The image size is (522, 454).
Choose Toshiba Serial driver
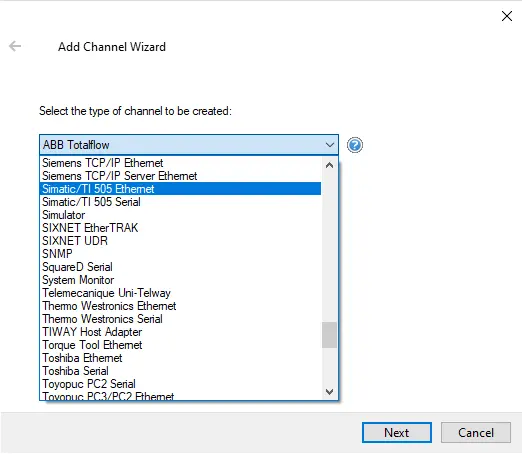[180, 371]
